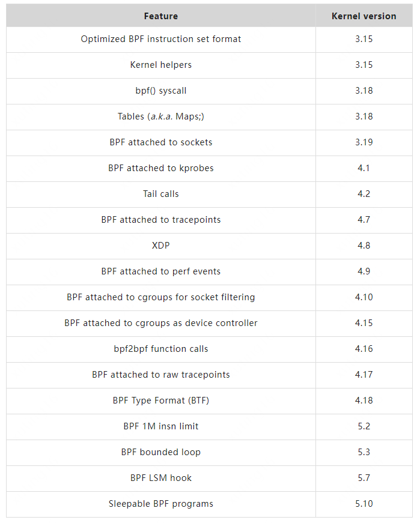Select cgroups for socket filtering cell
This screenshot has width=420, height=523.
click(x=161, y=297)
